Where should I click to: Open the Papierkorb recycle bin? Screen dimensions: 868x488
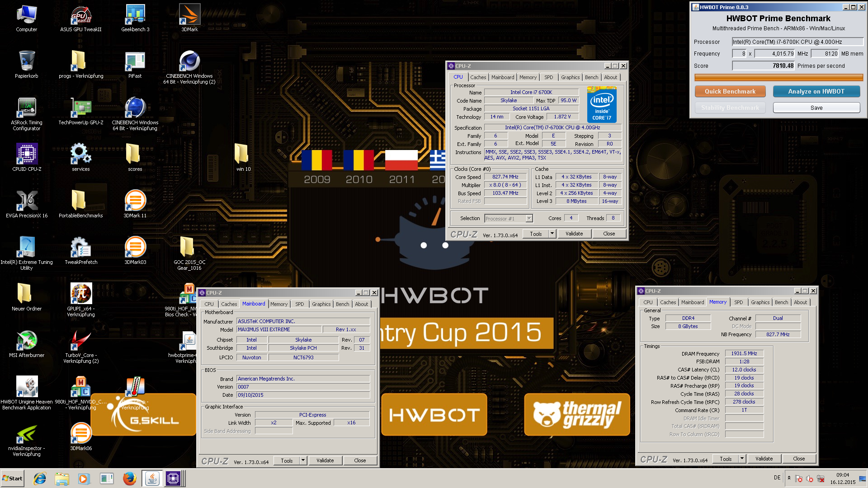click(x=27, y=65)
